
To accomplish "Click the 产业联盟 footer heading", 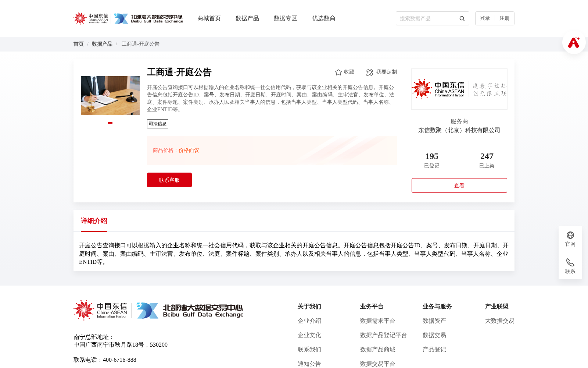I will click(497, 307).
